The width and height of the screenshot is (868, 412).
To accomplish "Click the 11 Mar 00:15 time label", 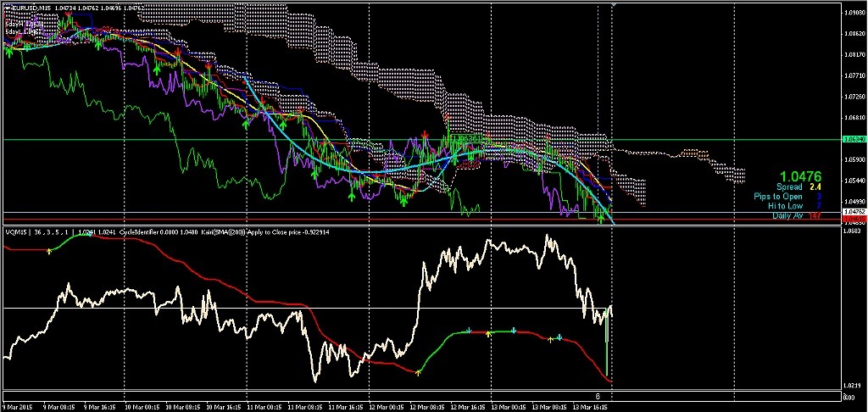I will point(264,407).
